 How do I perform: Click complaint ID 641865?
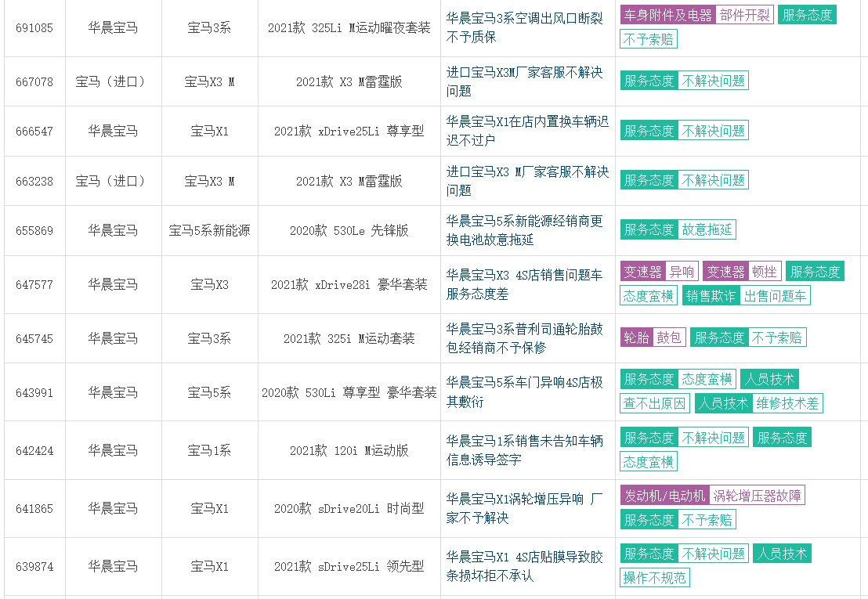[34, 508]
